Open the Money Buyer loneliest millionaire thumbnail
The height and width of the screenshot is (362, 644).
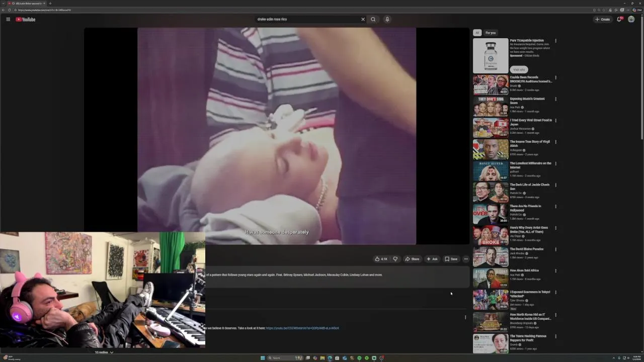click(491, 170)
